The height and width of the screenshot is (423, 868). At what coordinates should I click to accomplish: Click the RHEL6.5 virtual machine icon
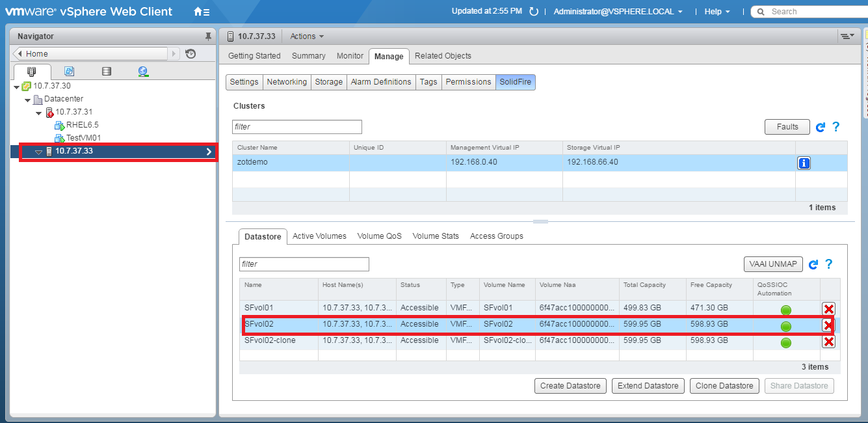[x=60, y=125]
